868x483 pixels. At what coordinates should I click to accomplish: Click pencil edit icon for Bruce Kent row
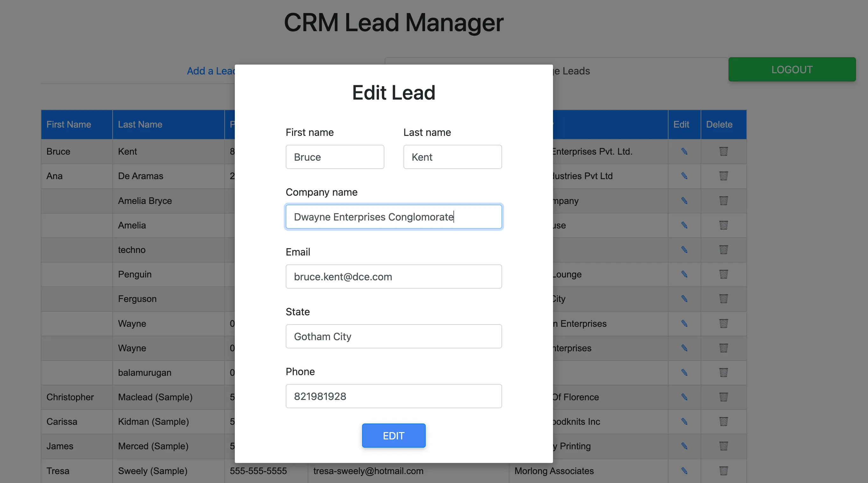click(x=684, y=151)
